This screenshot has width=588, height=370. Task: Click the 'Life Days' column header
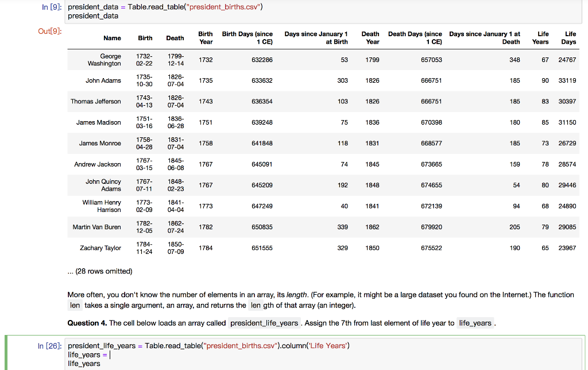click(x=568, y=38)
